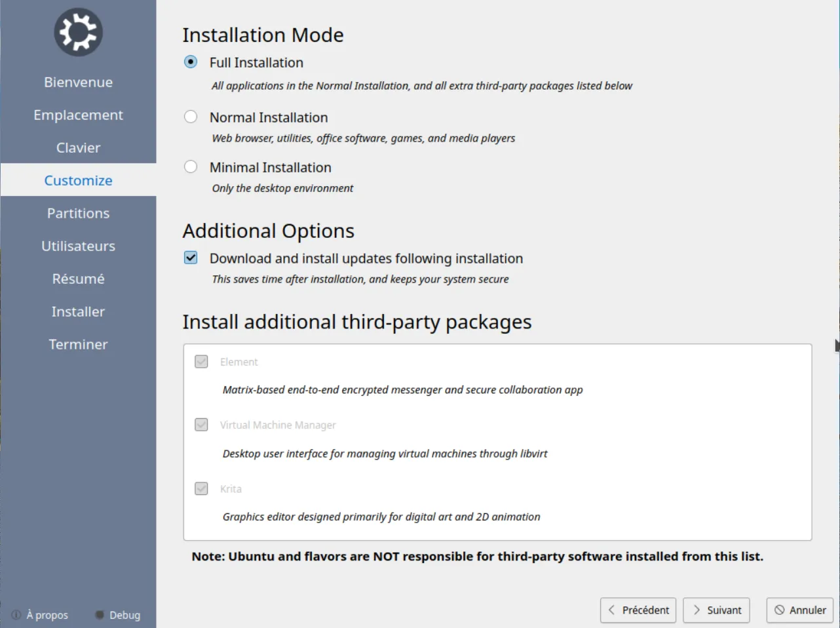840x628 pixels.
Task: Go to the Bienvenue step
Action: [78, 82]
